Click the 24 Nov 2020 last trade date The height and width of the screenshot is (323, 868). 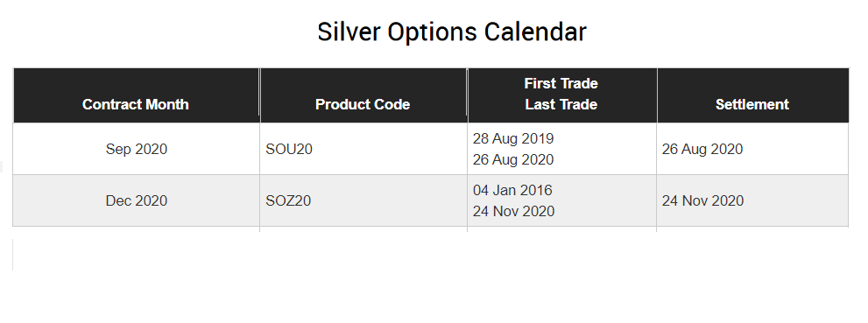[514, 211]
